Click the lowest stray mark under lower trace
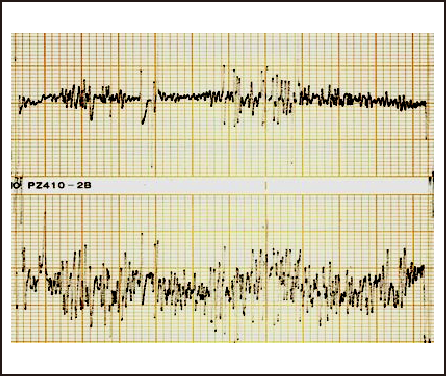 pos(236,340)
